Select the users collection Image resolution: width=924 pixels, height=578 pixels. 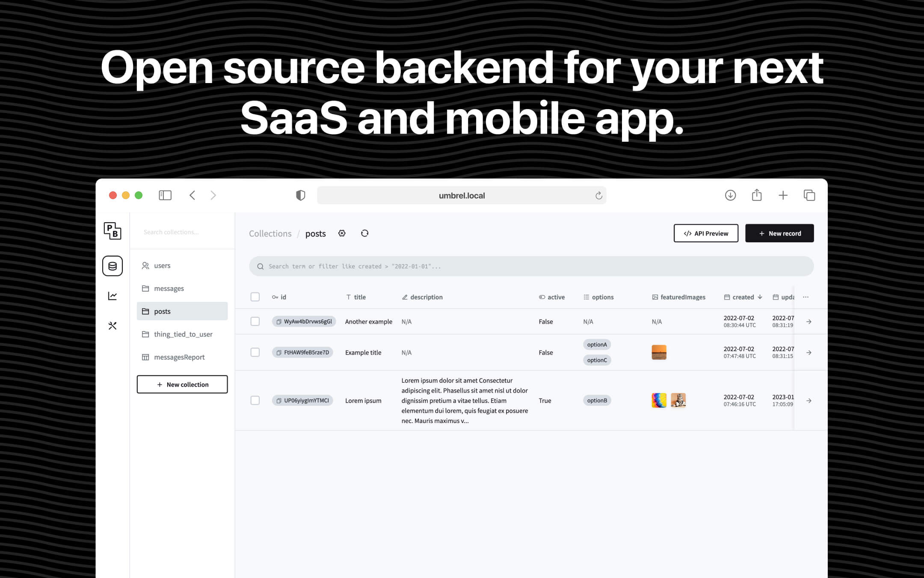pos(162,265)
